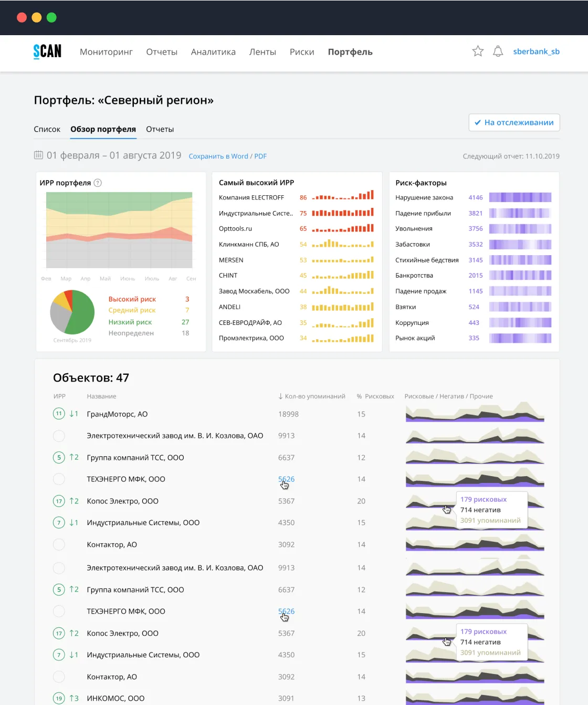Toggle the На отслеживании tracking button
Image resolution: width=588 pixels, height=705 pixels.
click(514, 122)
